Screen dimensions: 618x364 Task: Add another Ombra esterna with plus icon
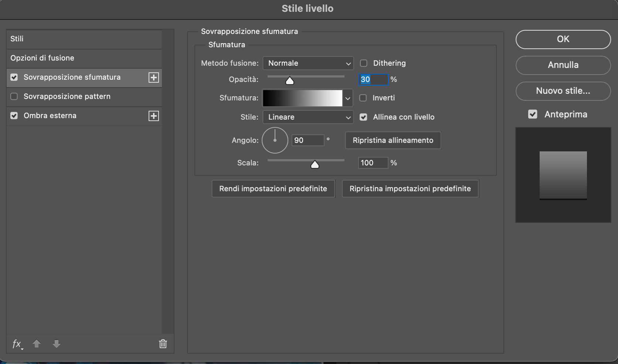click(154, 116)
